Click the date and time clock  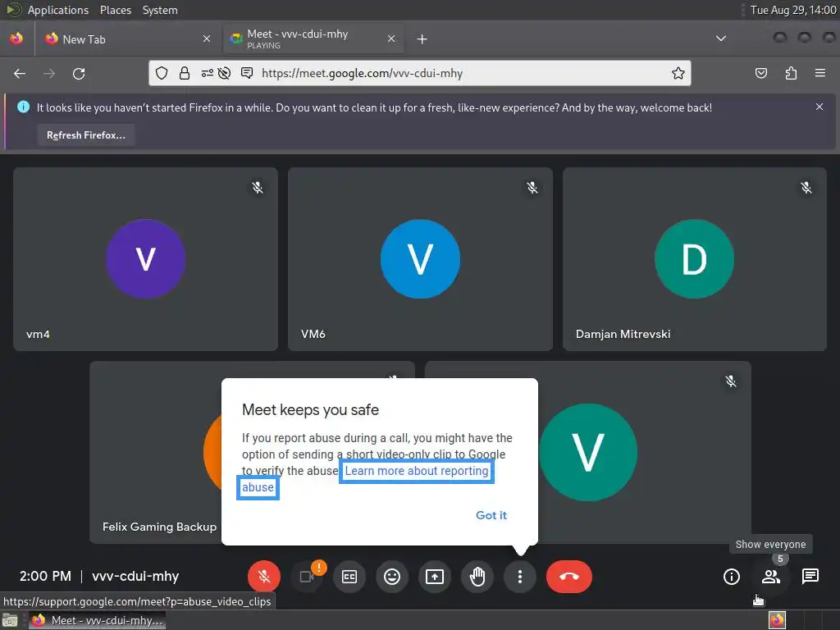[793, 10]
